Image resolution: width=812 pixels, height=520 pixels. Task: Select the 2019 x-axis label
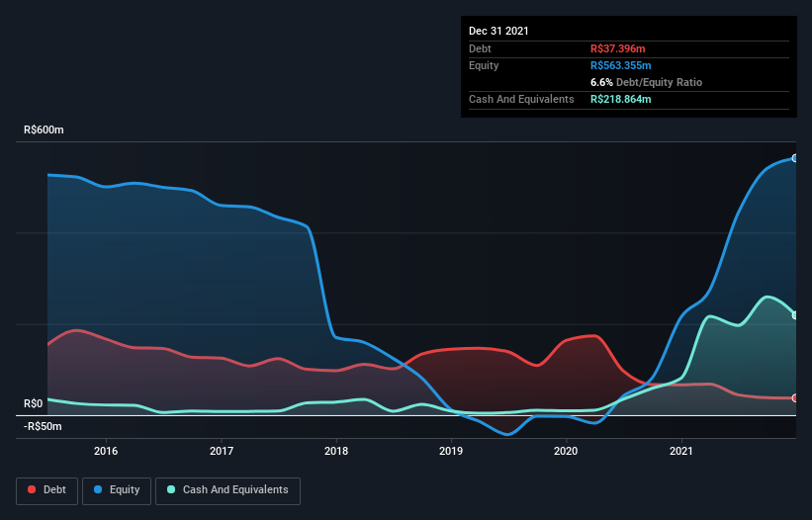(x=451, y=451)
